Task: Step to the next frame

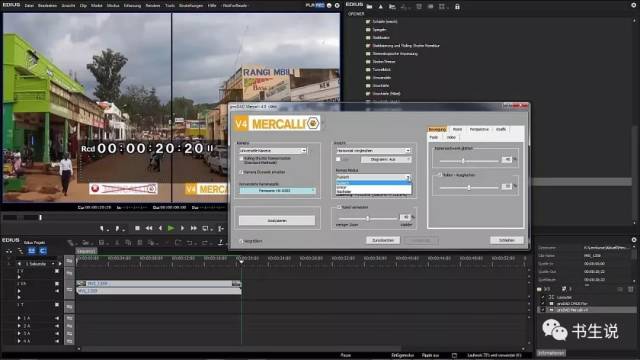Action: click(x=182, y=228)
